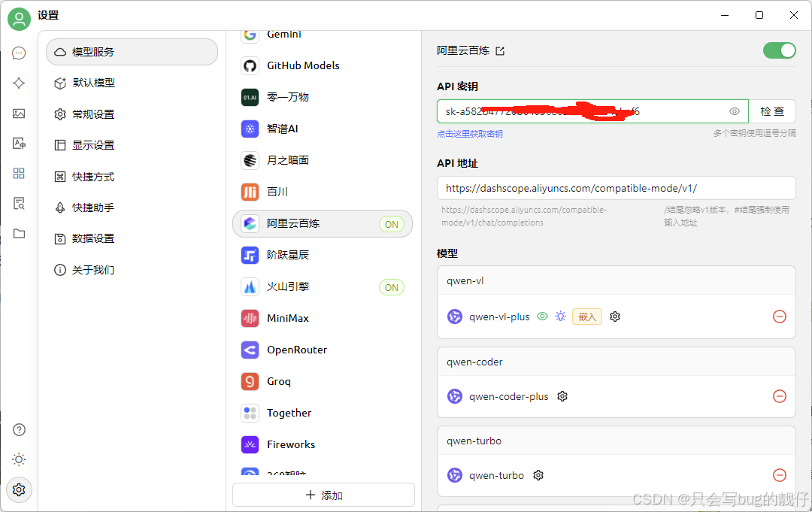Click the reasoning sun icon on qwen-vl-plus
812x512 pixels.
click(560, 317)
